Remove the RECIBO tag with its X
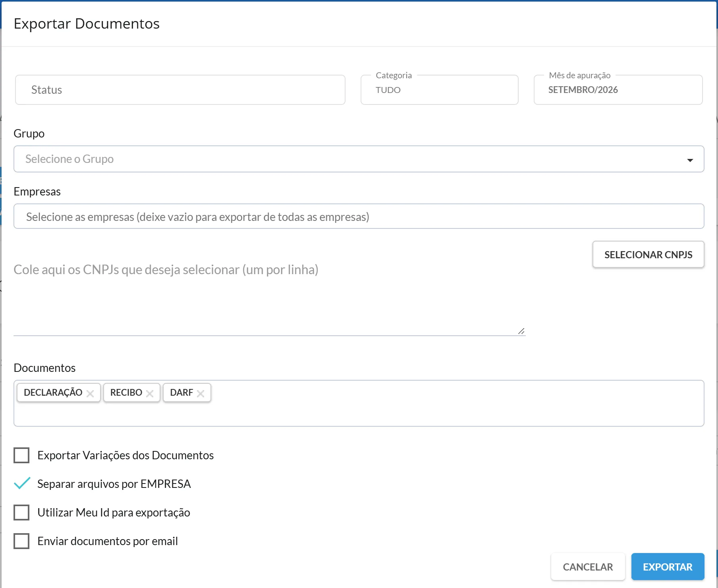 (150, 393)
